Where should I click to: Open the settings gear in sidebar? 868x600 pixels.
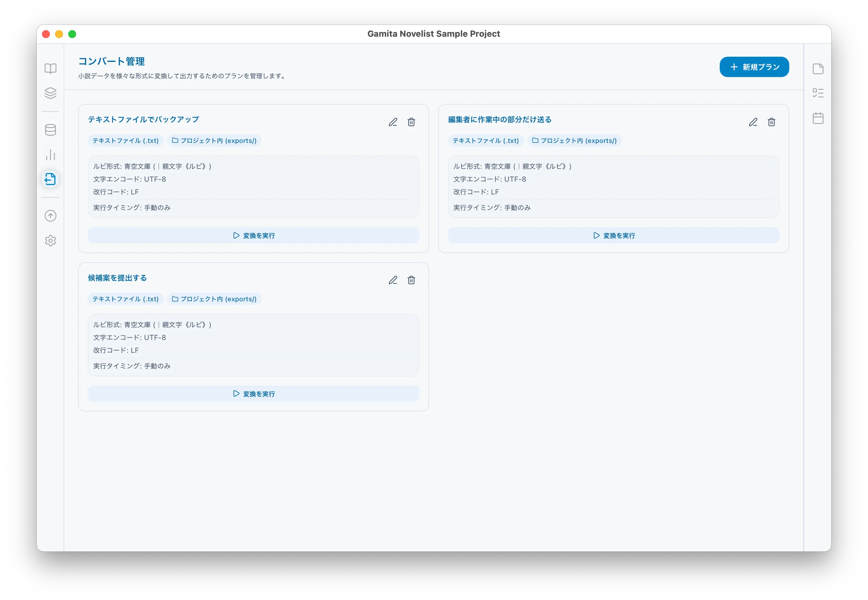pyautogui.click(x=51, y=241)
